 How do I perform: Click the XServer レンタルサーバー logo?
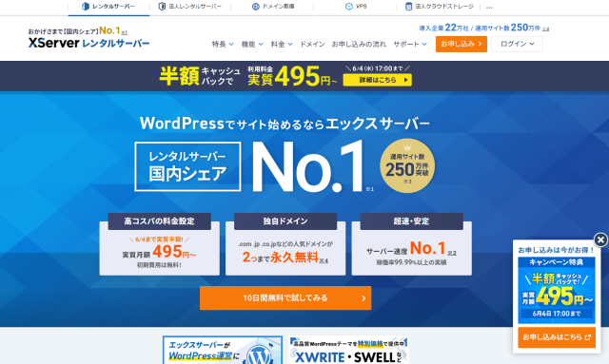coord(88,43)
